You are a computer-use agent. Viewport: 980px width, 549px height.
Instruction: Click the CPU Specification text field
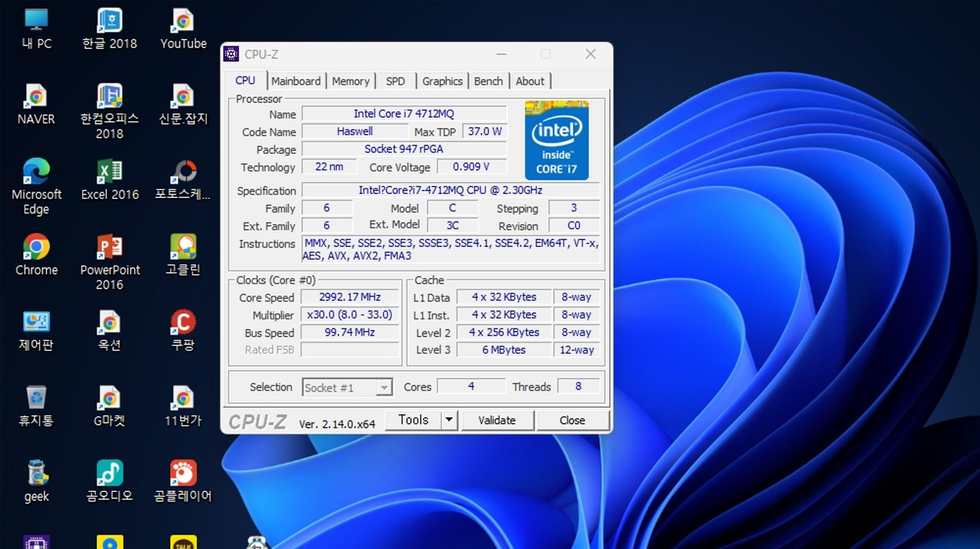[x=450, y=190]
